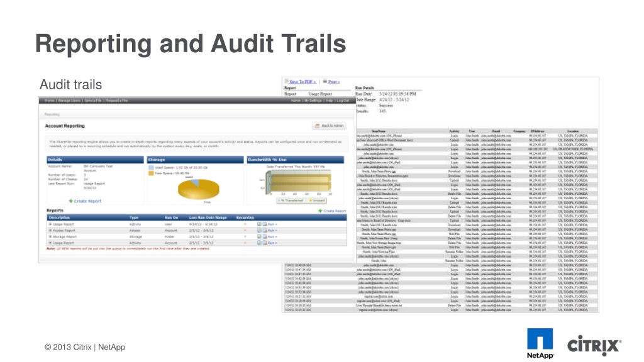644x362 pixels.
Task: Click yellow image icon in Access Report row
Action: click(x=259, y=230)
